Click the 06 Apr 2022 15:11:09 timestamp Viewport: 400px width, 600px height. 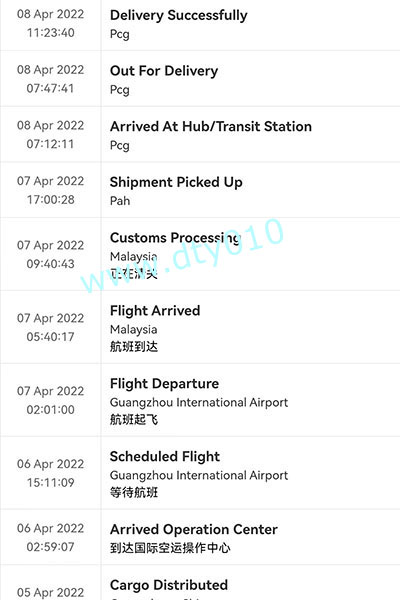pos(51,473)
